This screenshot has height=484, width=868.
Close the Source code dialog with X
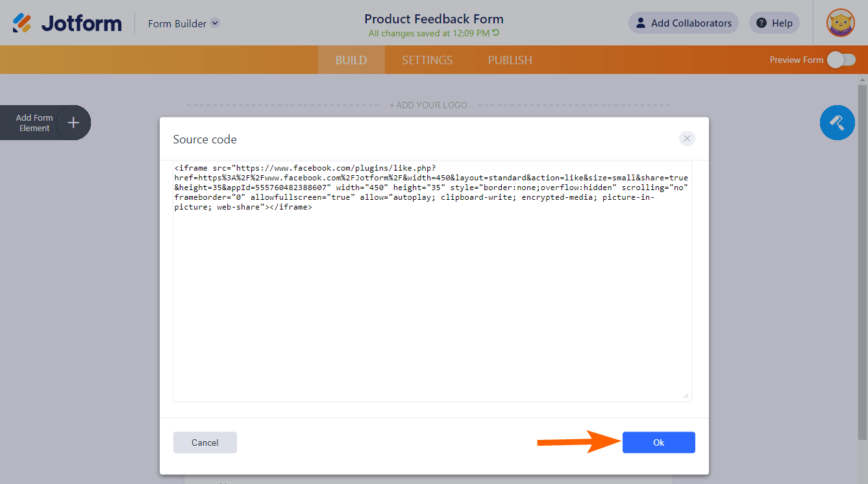click(687, 139)
